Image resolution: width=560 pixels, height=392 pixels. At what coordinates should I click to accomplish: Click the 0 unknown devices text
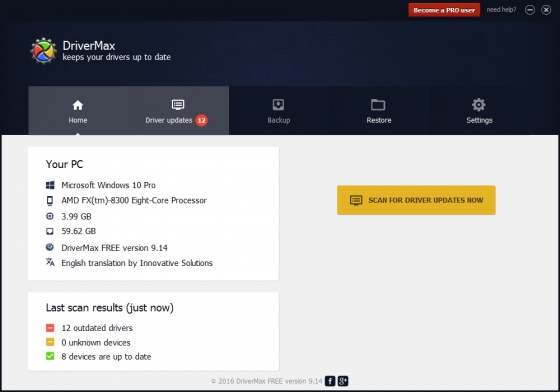[x=96, y=343]
